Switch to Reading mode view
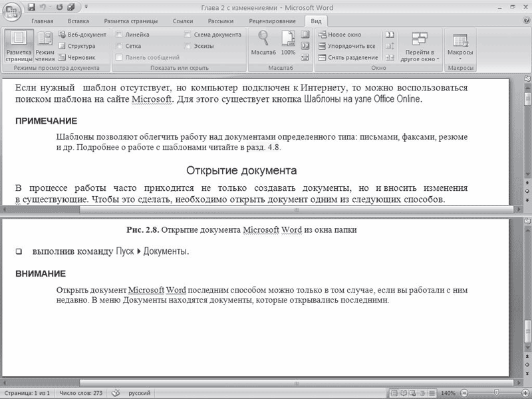Viewport: 532px width, 399px height. [x=45, y=47]
